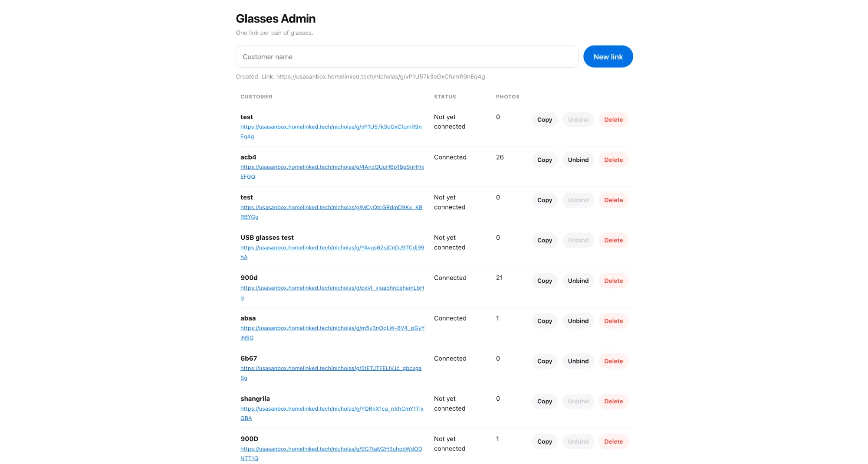Open the acb4 customer link URL
Screen dimensions: 868x464
[332, 172]
